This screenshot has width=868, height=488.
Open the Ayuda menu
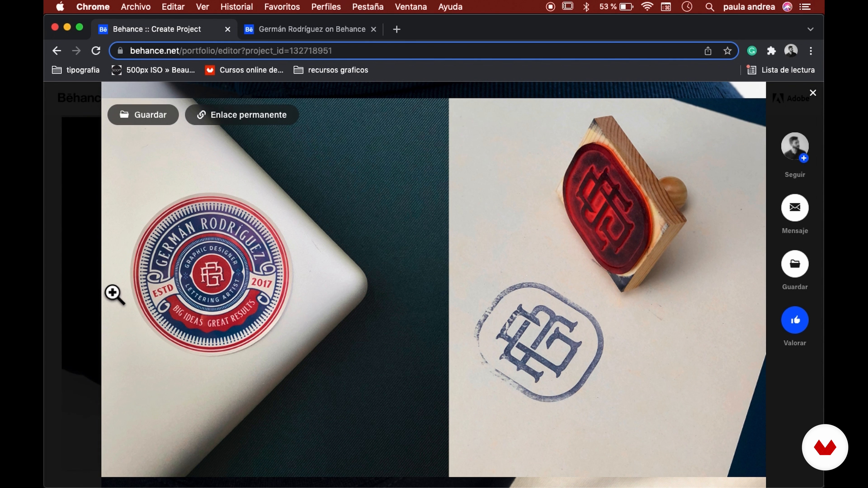(450, 7)
